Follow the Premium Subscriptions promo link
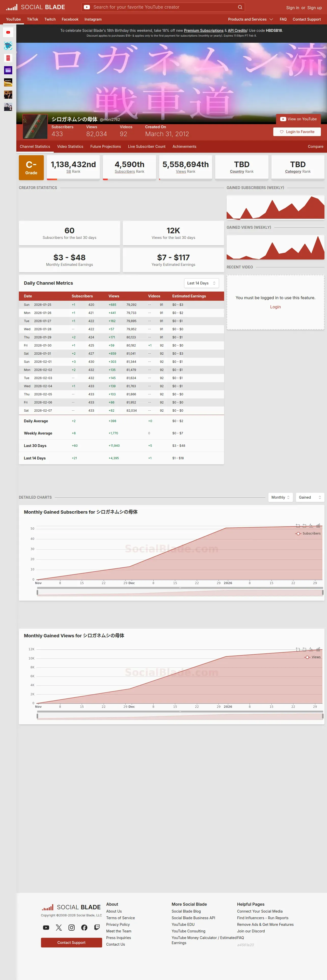327x980 pixels. coord(204,31)
